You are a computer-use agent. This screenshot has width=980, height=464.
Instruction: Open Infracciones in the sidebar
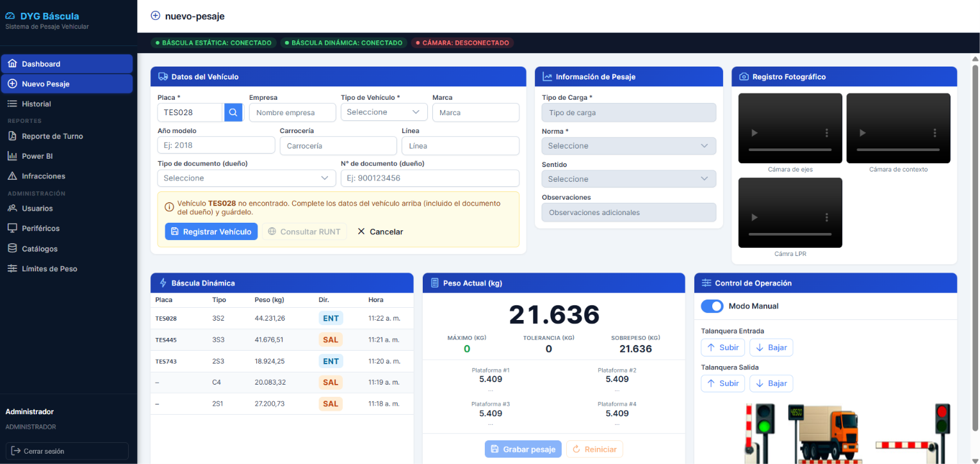(x=67, y=176)
